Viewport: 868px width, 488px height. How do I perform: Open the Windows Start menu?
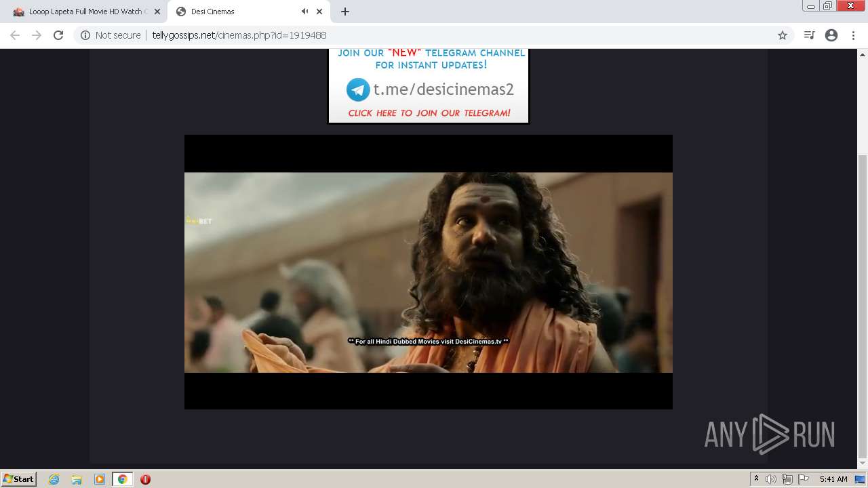coord(19,479)
